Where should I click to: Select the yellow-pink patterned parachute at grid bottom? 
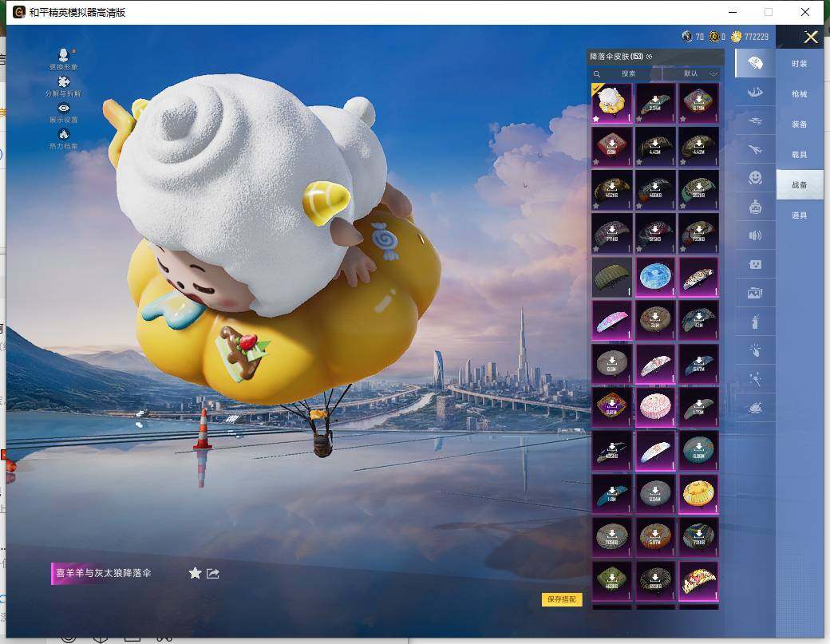[x=699, y=582]
